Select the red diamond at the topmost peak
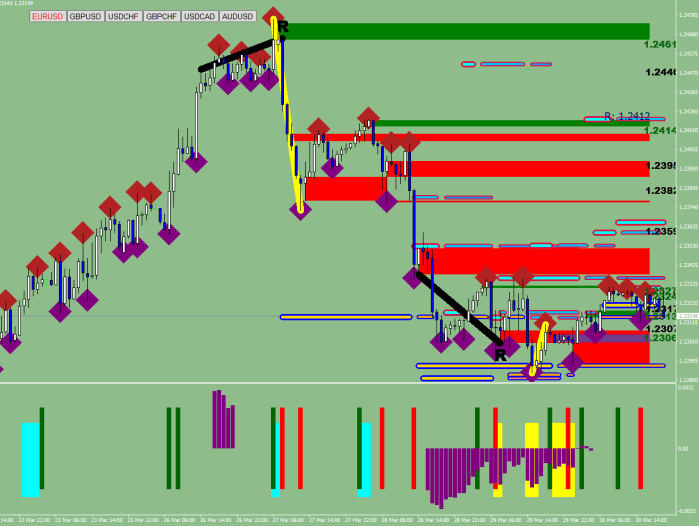Screen dimensions: 699x526 pyautogui.click(x=273, y=22)
